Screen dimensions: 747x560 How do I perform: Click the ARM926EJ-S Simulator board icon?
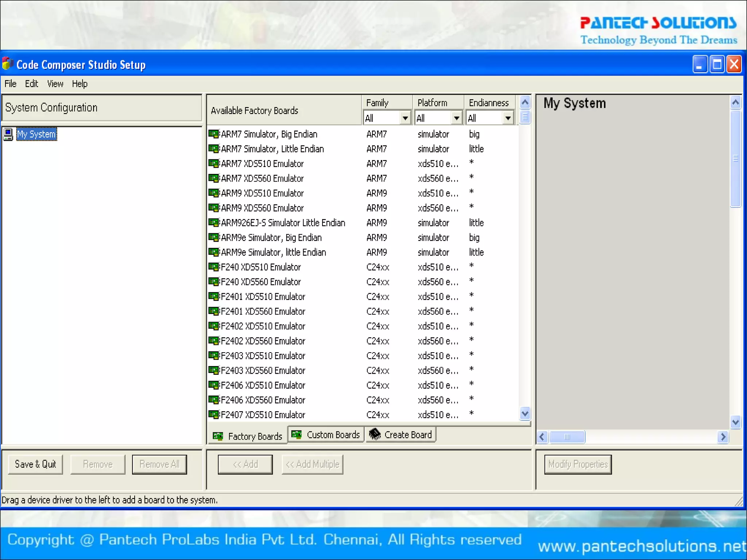[x=214, y=222]
